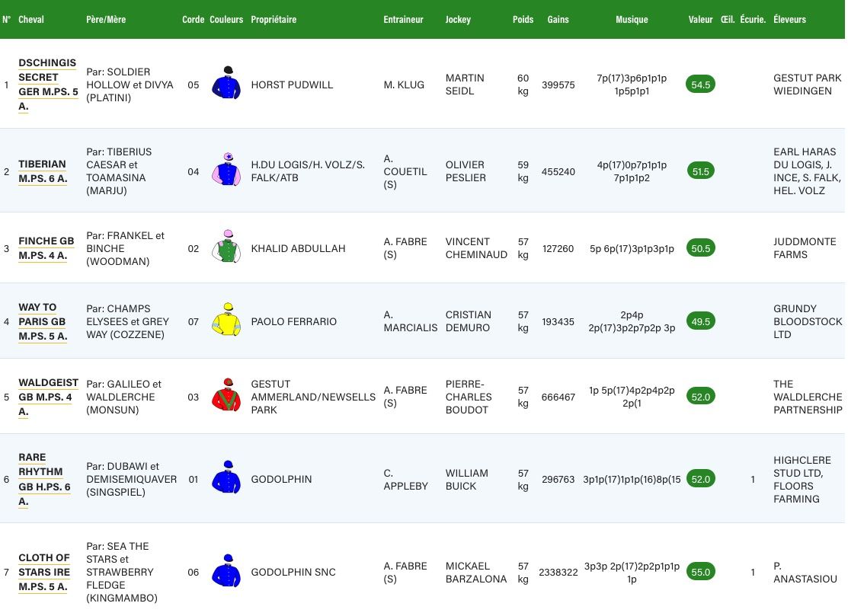Open the WAY TO PARIS GB link

point(43,321)
